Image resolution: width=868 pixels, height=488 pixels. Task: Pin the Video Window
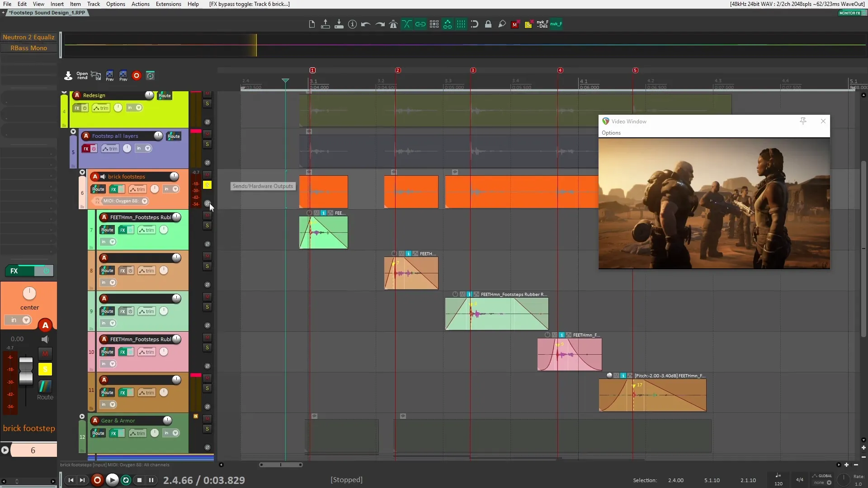pos(803,121)
